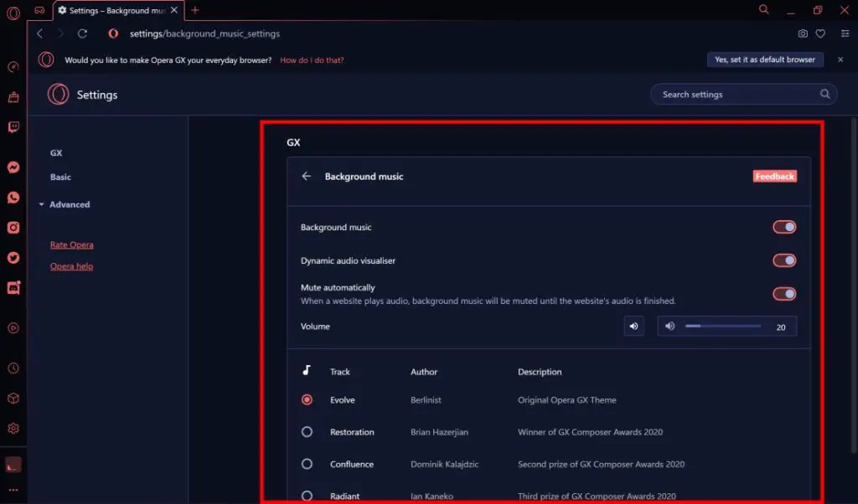The height and width of the screenshot is (504, 858).
Task: Click back arrow beside Background music
Action: coord(307,176)
